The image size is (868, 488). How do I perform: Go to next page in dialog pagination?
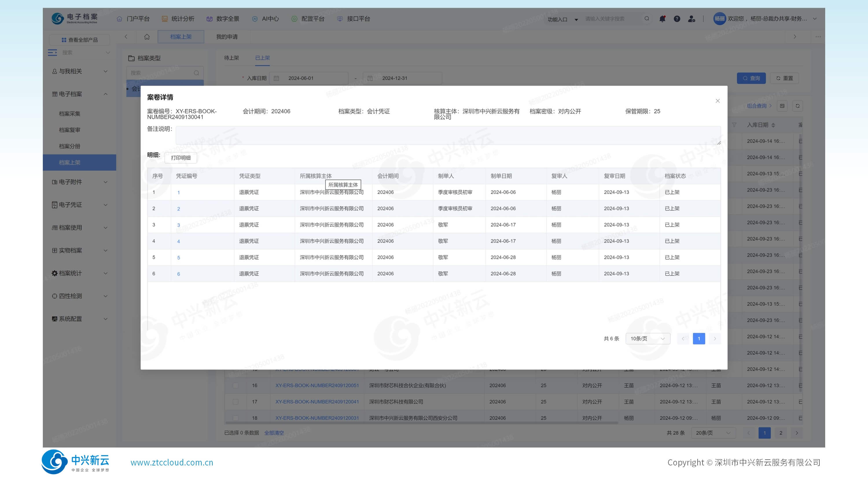pos(715,338)
